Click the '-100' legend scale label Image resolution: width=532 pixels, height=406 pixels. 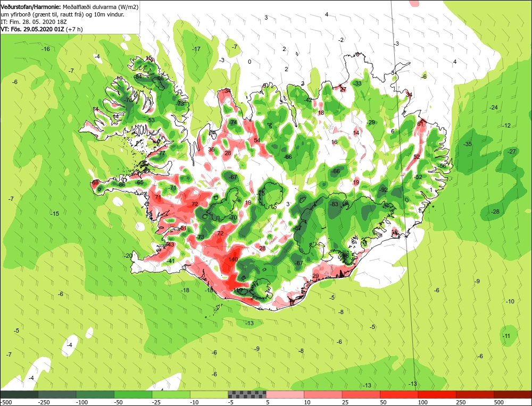[82, 402]
